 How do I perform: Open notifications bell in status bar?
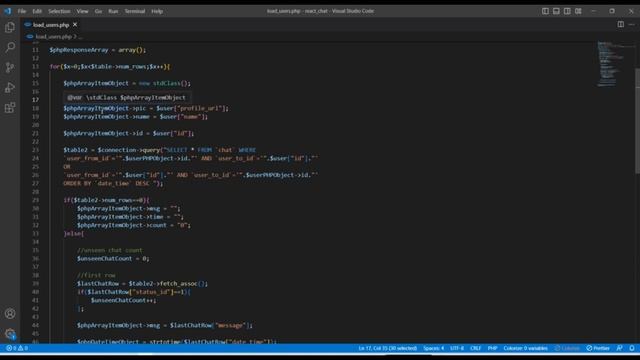(631, 348)
